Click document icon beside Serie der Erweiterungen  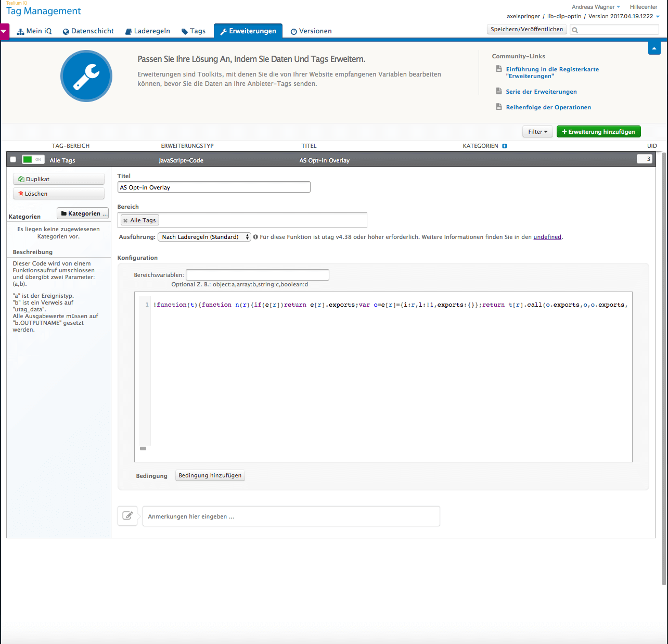click(x=499, y=91)
